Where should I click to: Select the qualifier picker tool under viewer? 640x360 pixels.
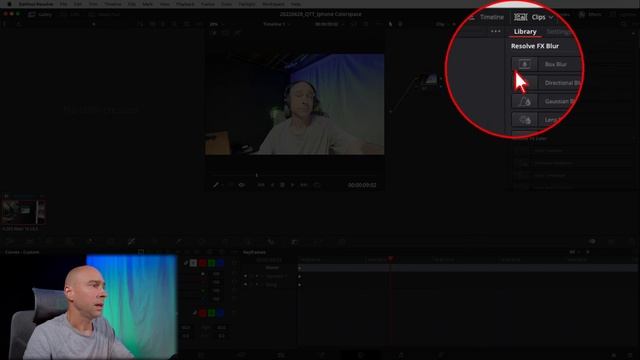tap(216, 185)
